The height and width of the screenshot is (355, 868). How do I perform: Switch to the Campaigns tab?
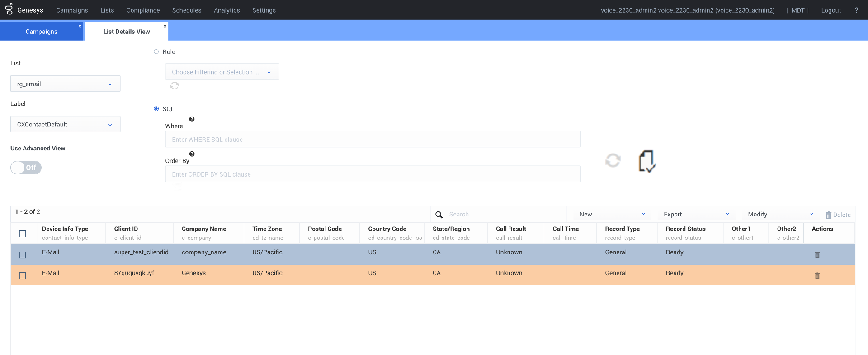point(41,32)
